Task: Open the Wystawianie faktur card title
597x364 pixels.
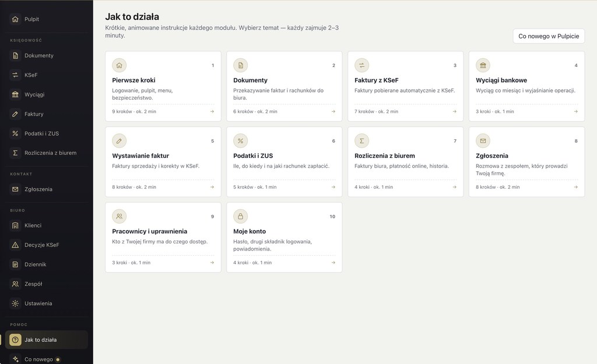Action: (x=141, y=156)
